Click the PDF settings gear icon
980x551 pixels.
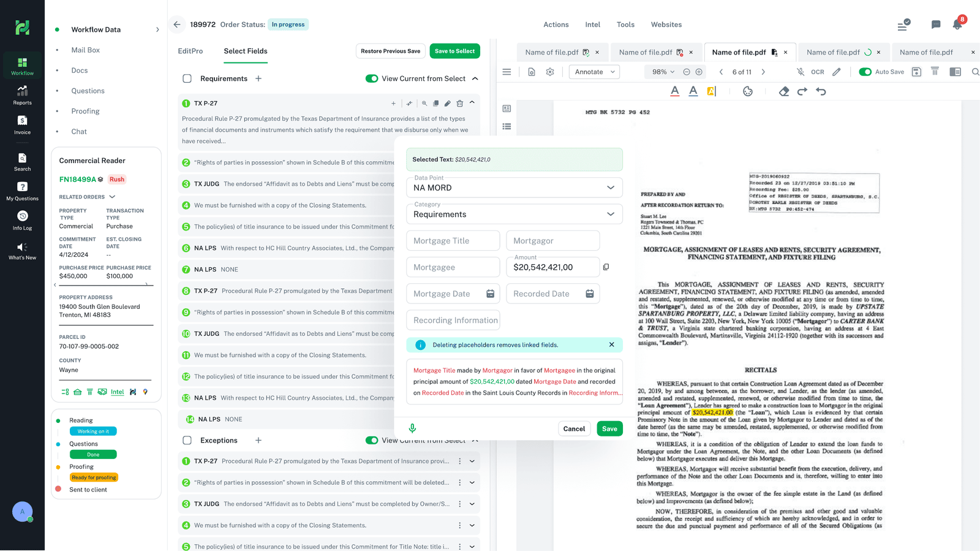tap(550, 72)
